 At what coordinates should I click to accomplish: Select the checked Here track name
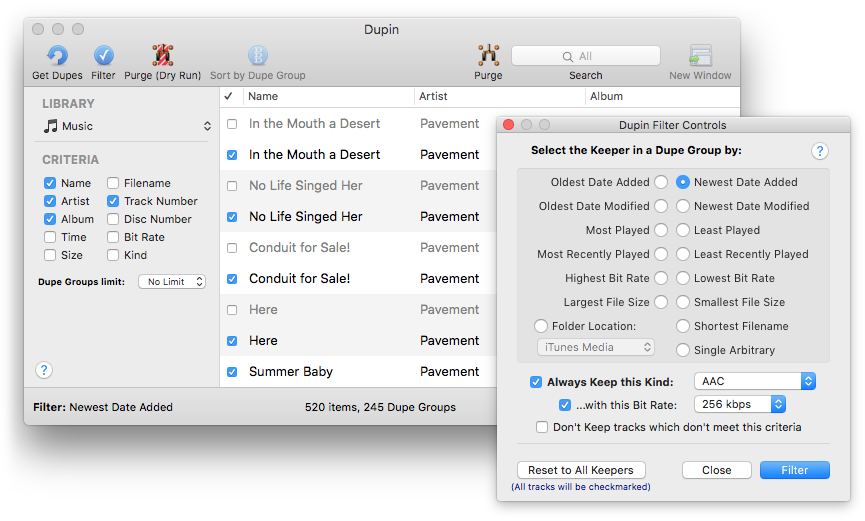[x=263, y=341]
